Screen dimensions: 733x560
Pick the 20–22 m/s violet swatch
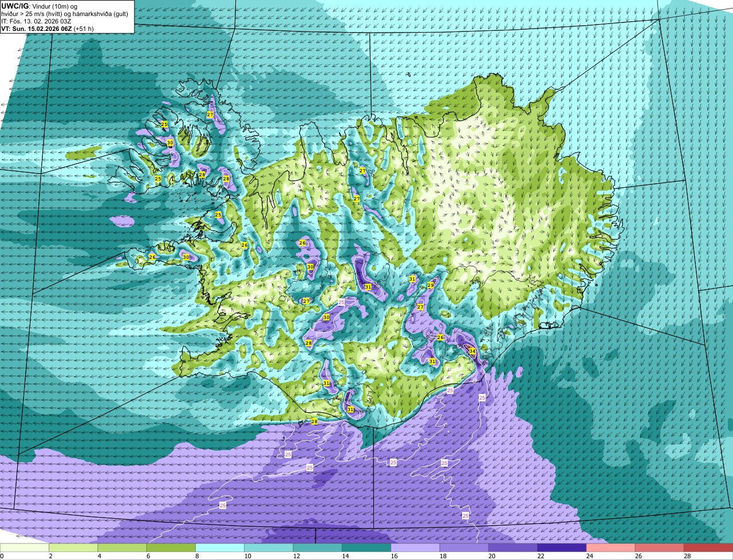(x=513, y=548)
